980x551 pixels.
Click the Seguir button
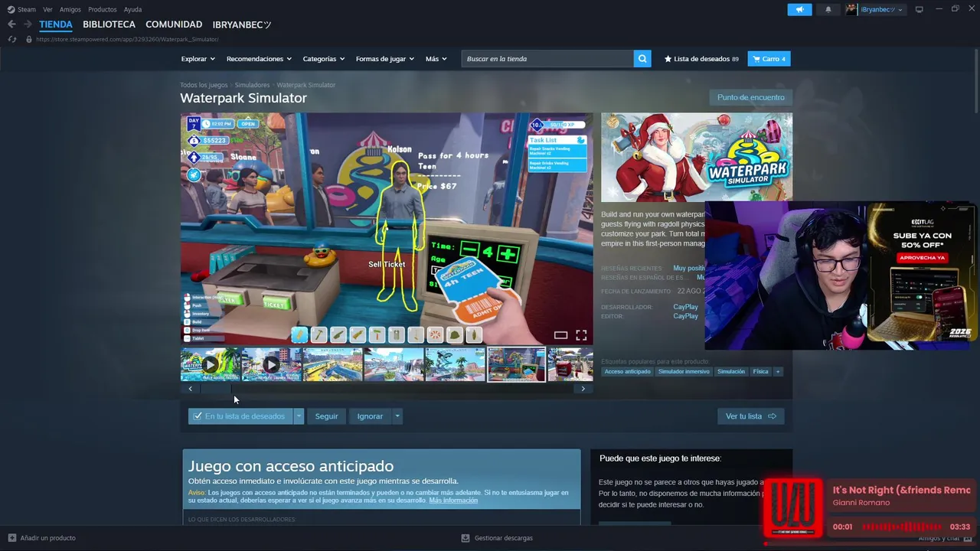[x=326, y=416]
